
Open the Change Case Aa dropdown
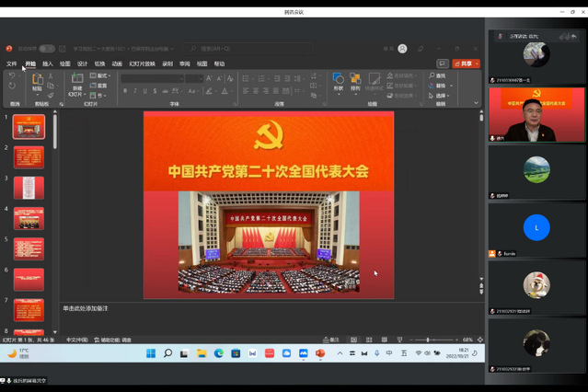click(192, 91)
